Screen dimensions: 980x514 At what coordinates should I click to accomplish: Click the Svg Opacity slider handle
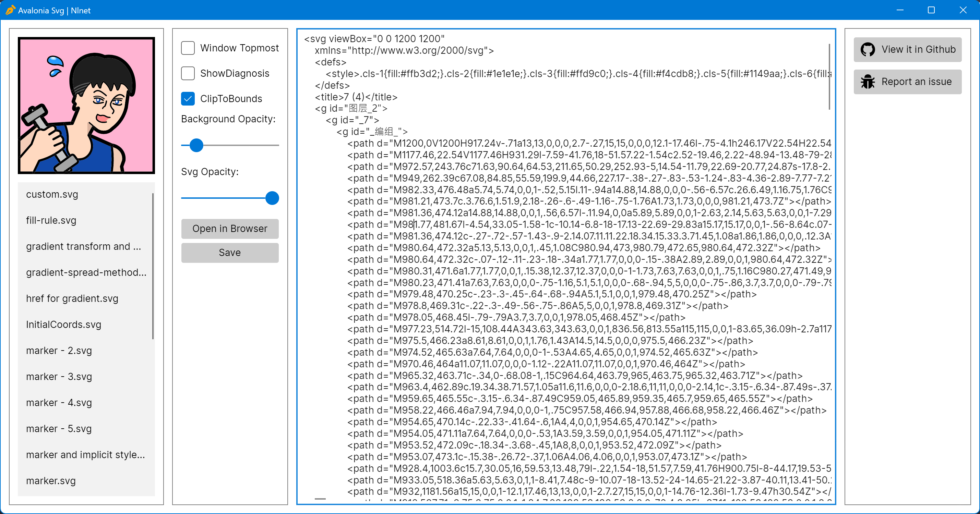(x=272, y=198)
